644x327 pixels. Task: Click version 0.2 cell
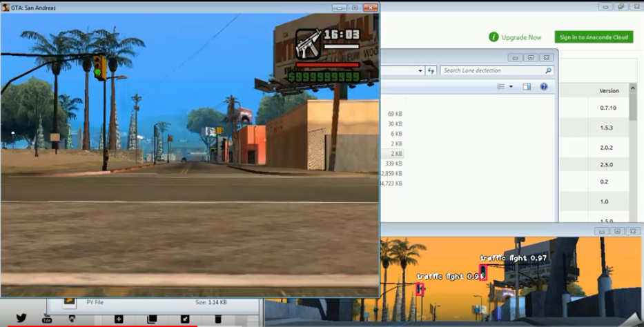[x=604, y=181]
